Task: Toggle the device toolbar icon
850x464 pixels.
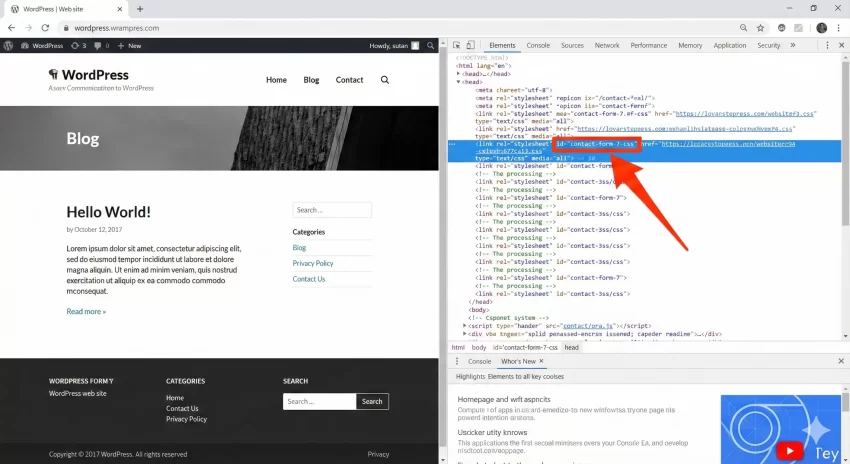Action: tap(471, 45)
